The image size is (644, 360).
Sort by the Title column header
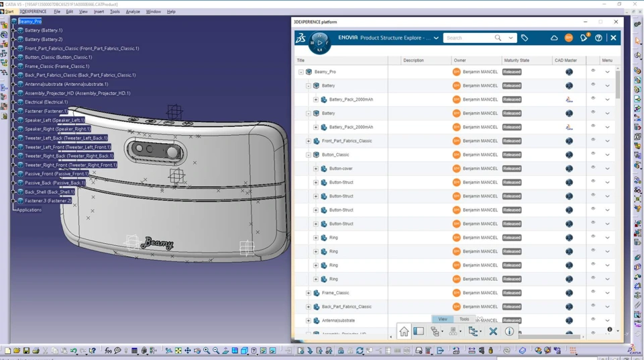point(341,60)
